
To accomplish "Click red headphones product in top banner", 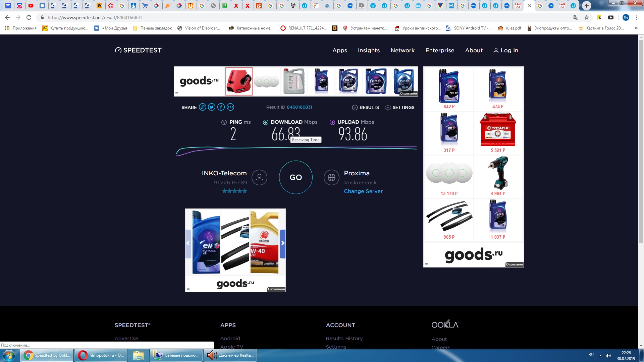I will (239, 81).
